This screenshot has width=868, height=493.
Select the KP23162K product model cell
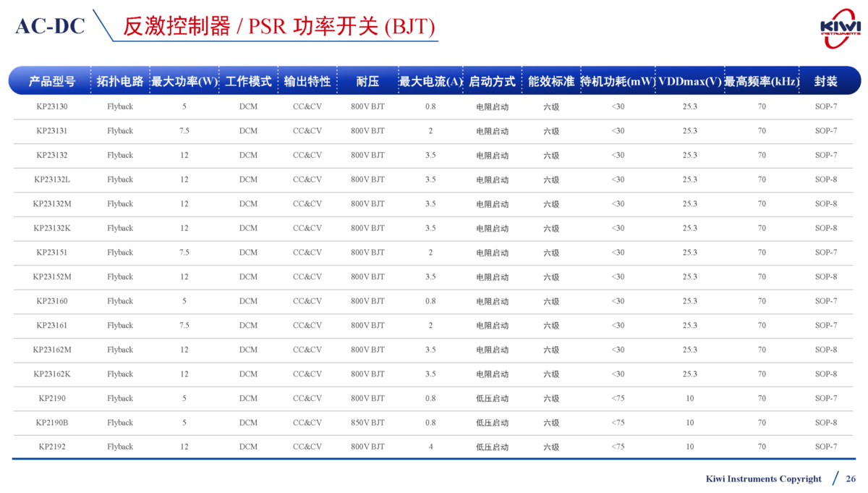point(52,374)
